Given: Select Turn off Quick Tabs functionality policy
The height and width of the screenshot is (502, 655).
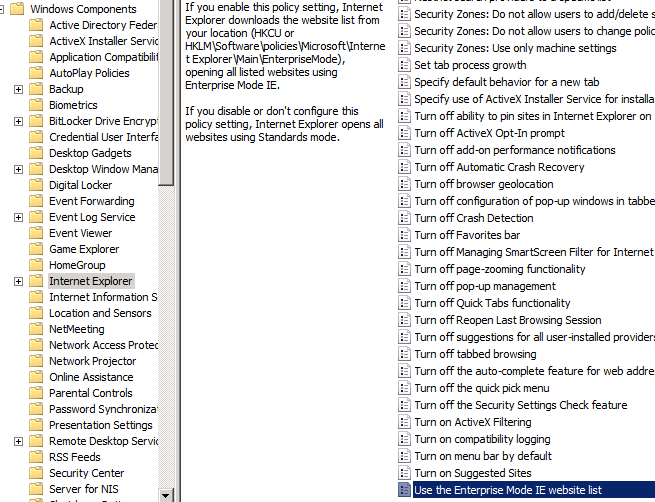Looking at the screenshot, I should click(x=492, y=303).
